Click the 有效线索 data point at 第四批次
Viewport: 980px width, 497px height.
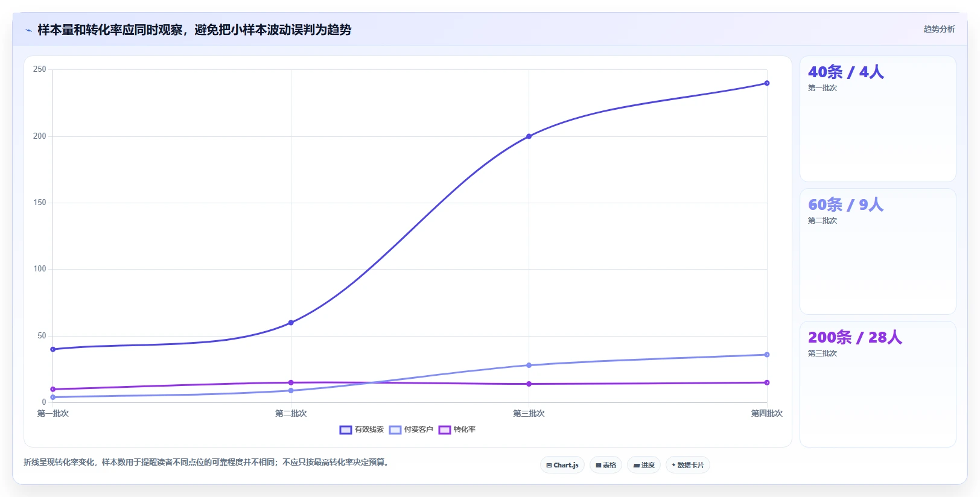tap(767, 83)
